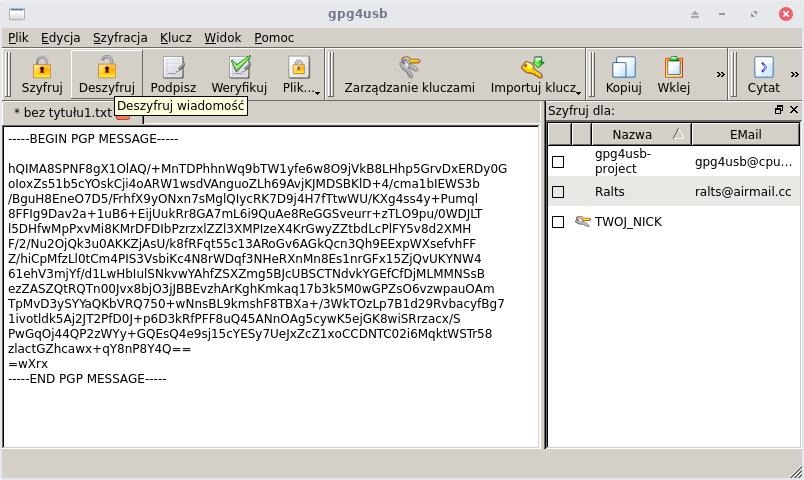
Task: Click the BEGIN PGP MESSAGE line
Action: (x=93, y=139)
